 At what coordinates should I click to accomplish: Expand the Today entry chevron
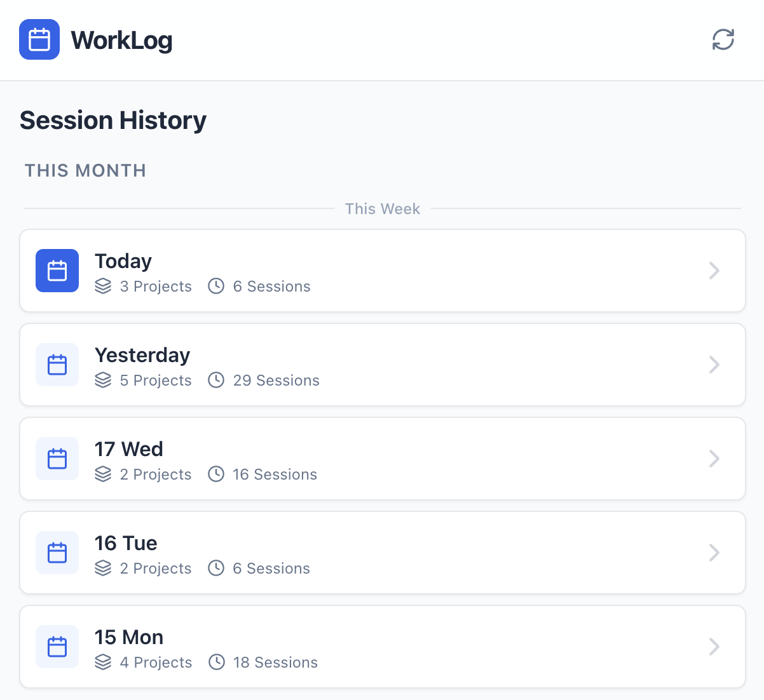click(714, 271)
